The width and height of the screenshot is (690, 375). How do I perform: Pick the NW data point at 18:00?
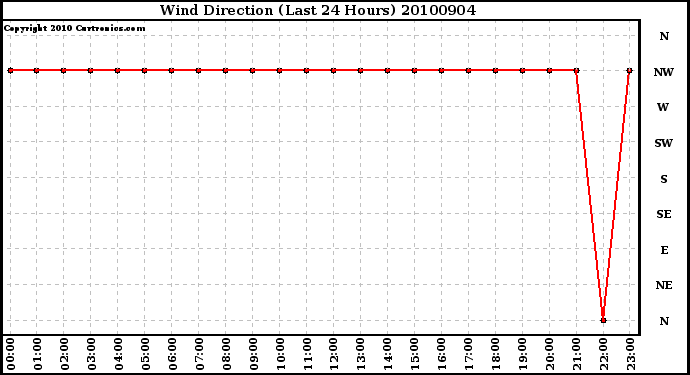point(495,70)
